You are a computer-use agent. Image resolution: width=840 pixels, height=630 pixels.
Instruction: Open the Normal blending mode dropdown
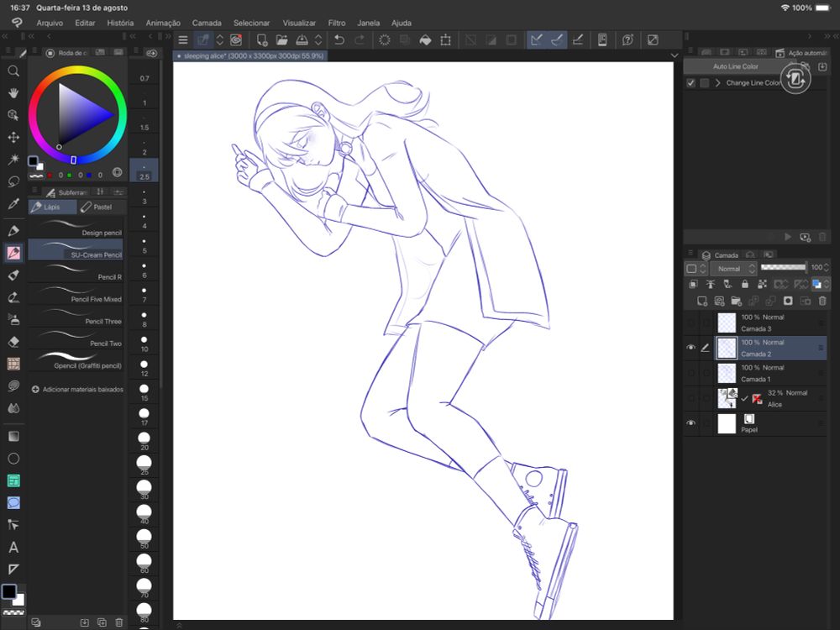732,268
